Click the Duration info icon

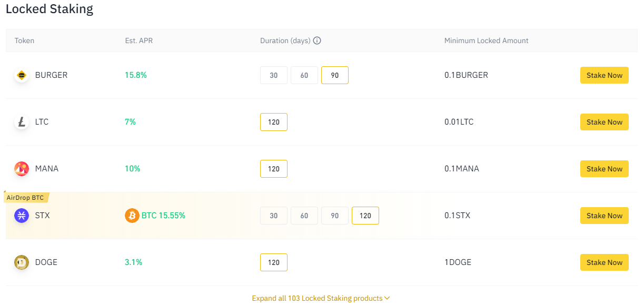(x=317, y=40)
